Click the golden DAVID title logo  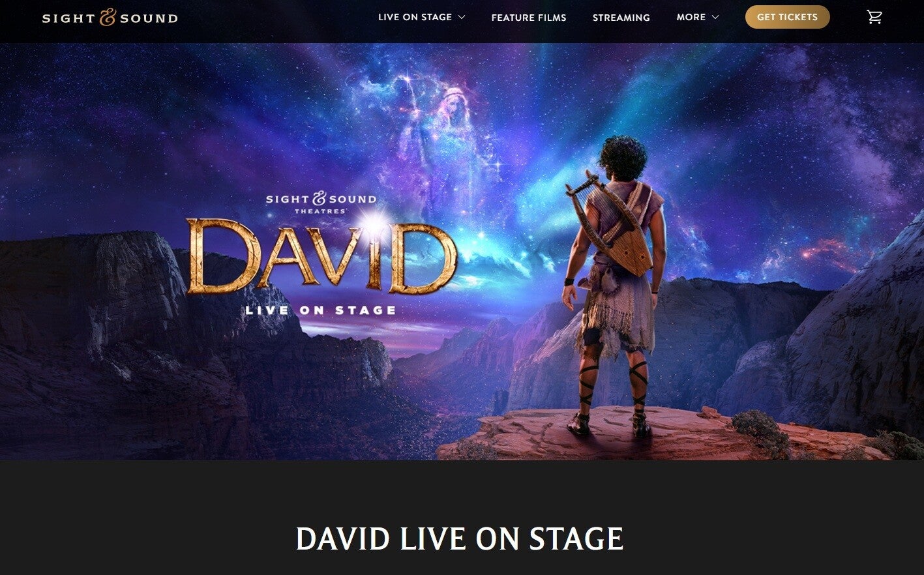point(321,257)
